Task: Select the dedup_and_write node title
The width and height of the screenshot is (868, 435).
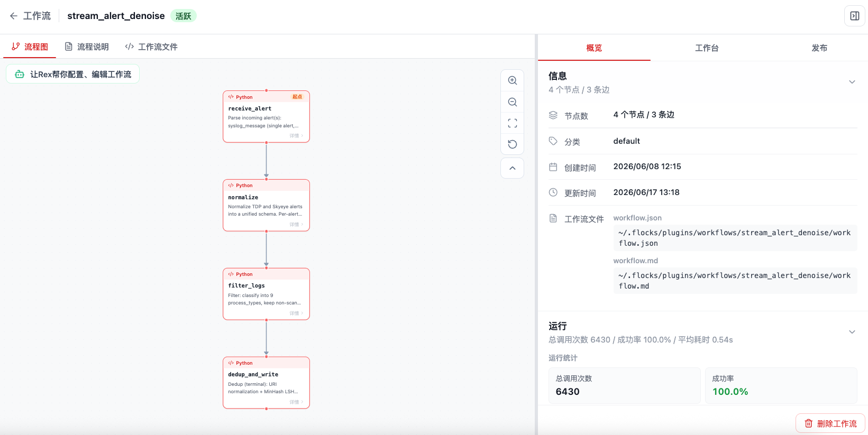Action: click(253, 374)
